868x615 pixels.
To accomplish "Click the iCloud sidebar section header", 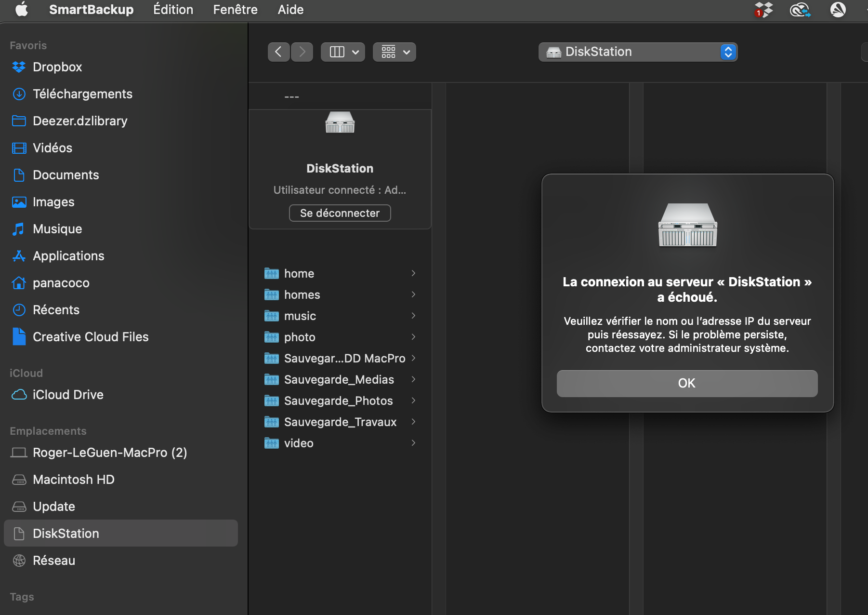I will [26, 373].
